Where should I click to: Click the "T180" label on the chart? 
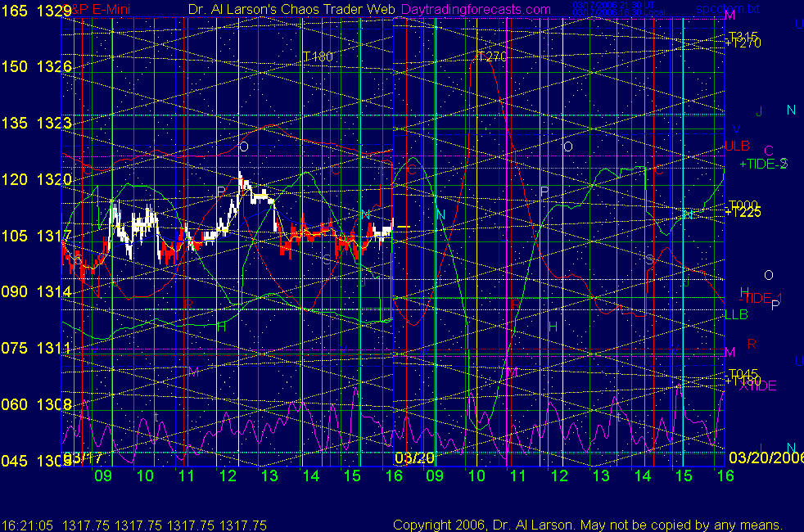point(318,56)
